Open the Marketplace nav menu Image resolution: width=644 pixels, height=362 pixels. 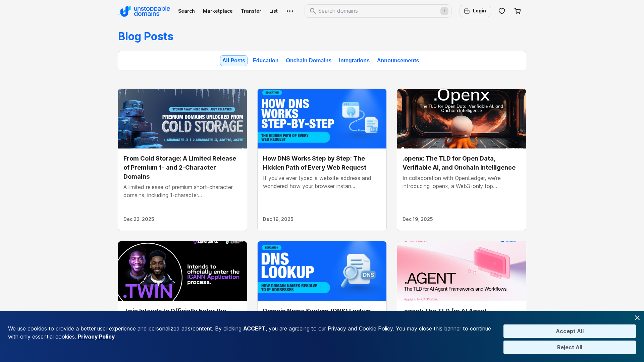(x=218, y=11)
